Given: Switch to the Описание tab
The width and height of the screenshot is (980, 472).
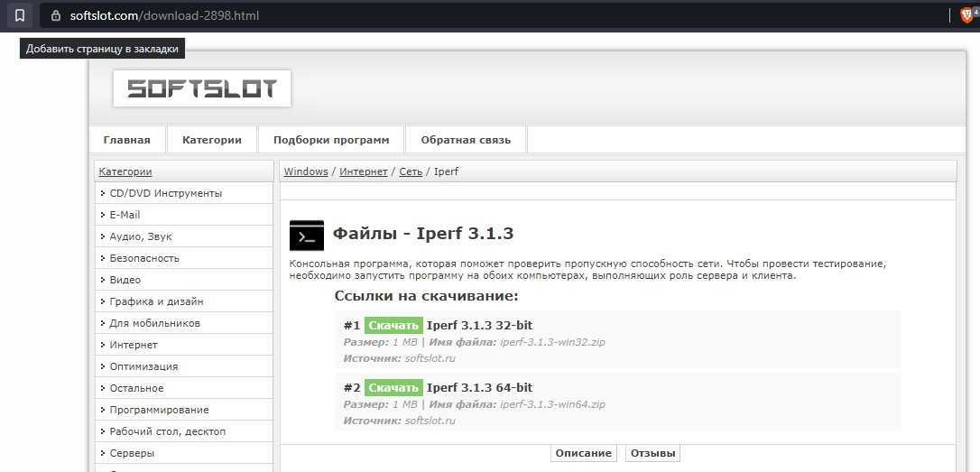Looking at the screenshot, I should (x=584, y=453).
